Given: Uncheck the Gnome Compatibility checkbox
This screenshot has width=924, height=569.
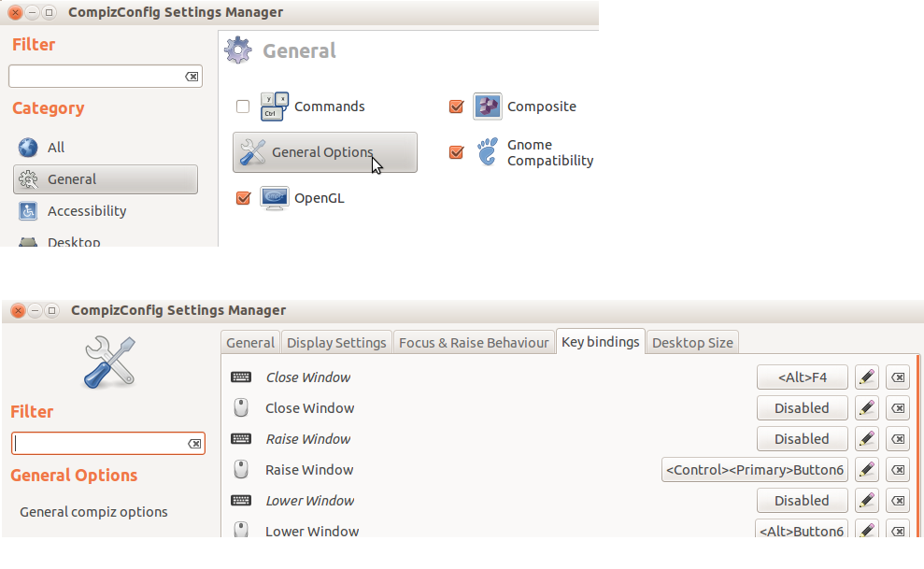Looking at the screenshot, I should click(456, 152).
